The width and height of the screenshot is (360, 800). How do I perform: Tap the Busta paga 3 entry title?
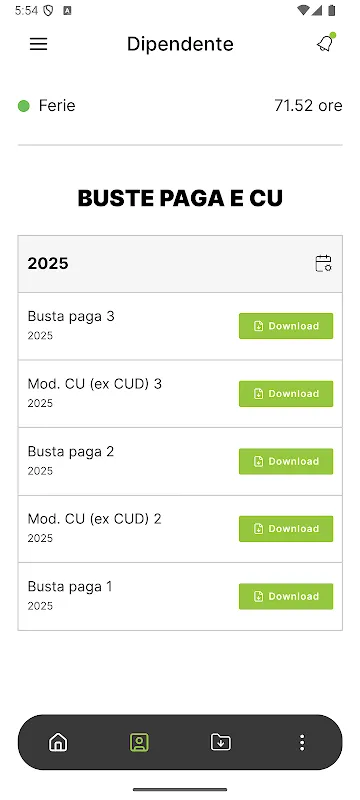click(x=71, y=316)
